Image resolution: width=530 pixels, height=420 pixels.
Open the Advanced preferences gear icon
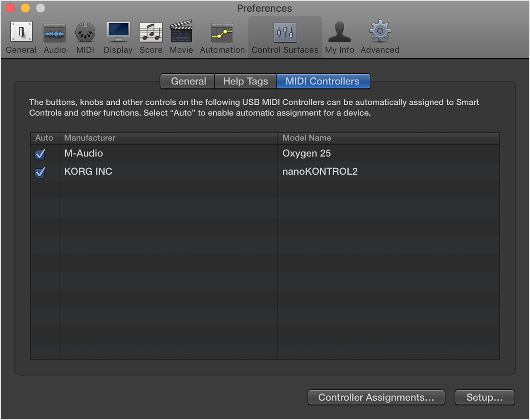(x=380, y=31)
